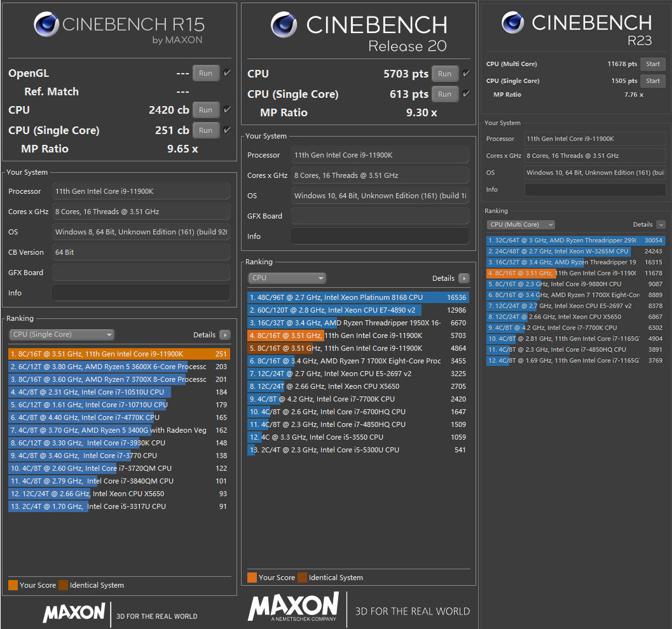Click the Cinebench R15 sphere logo
Viewport: 672px width, 629px height.
47,25
